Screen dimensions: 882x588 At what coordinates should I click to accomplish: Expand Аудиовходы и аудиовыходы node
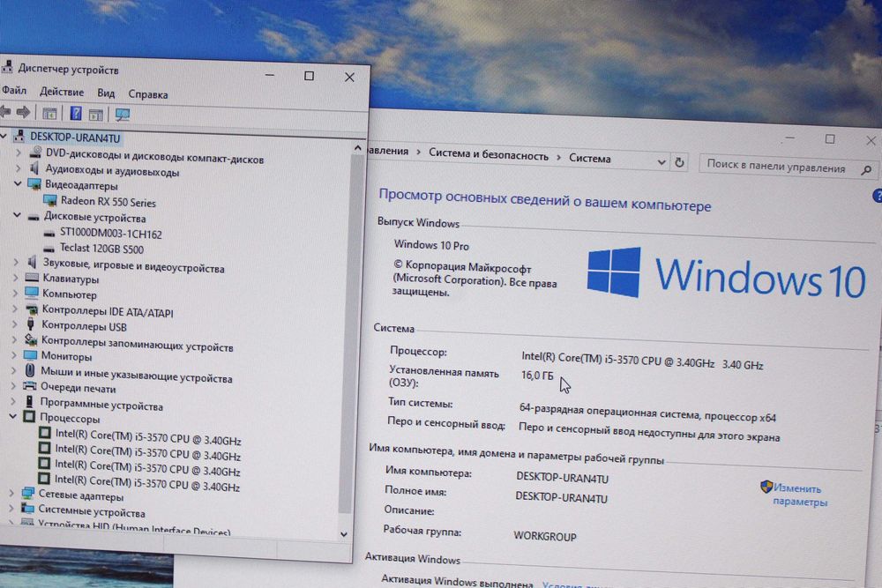point(18,168)
